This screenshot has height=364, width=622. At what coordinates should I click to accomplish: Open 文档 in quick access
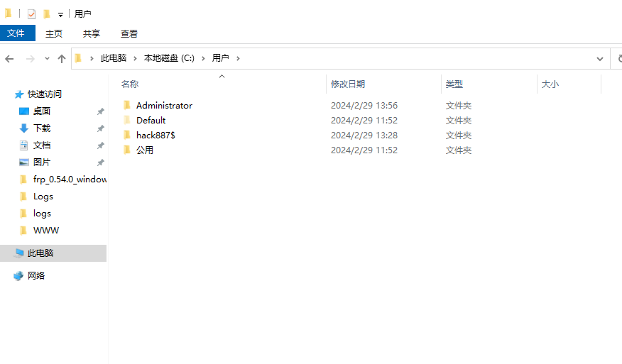click(42, 145)
